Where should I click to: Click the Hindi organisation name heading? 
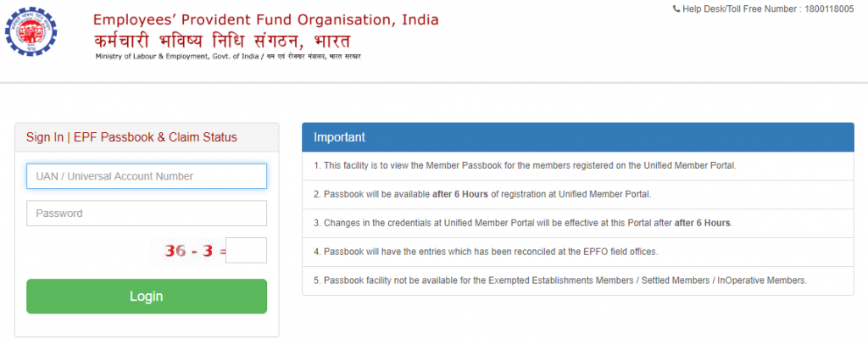click(223, 41)
